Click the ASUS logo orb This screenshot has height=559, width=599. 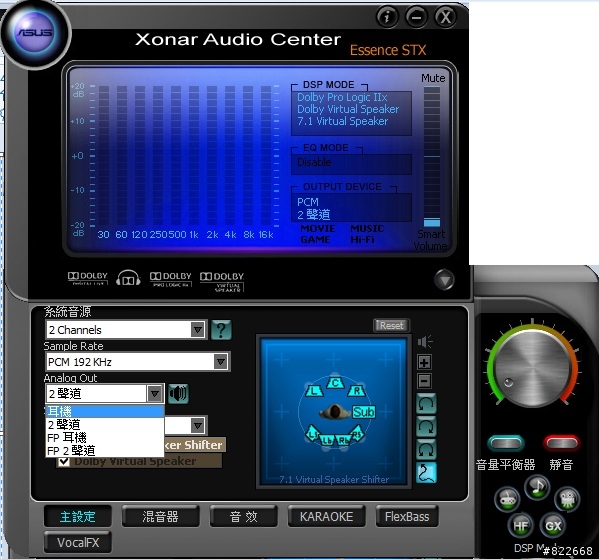pos(35,32)
